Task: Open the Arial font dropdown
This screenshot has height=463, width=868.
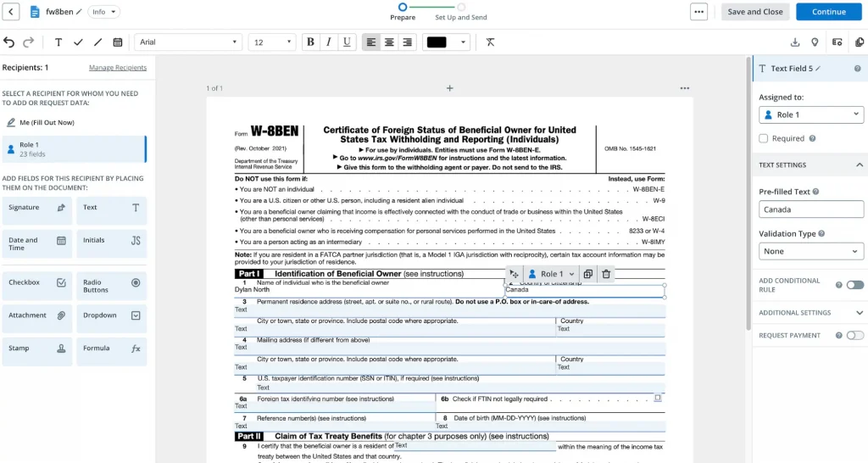Action: pos(188,42)
